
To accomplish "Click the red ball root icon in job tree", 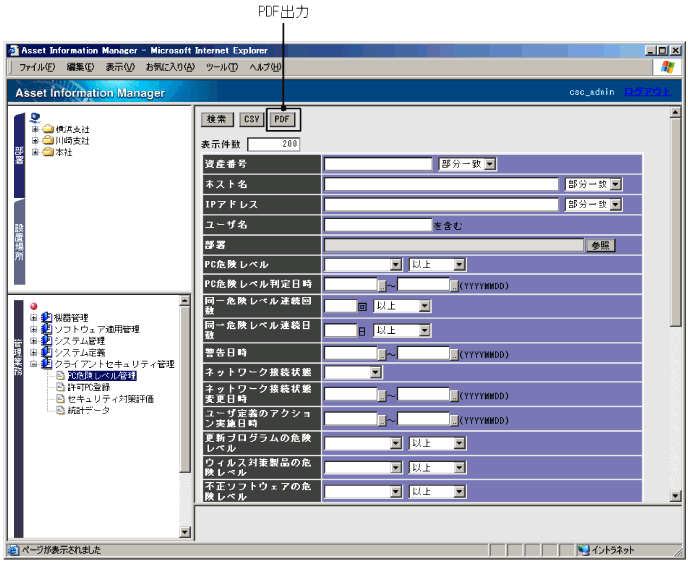I will pos(34,306).
